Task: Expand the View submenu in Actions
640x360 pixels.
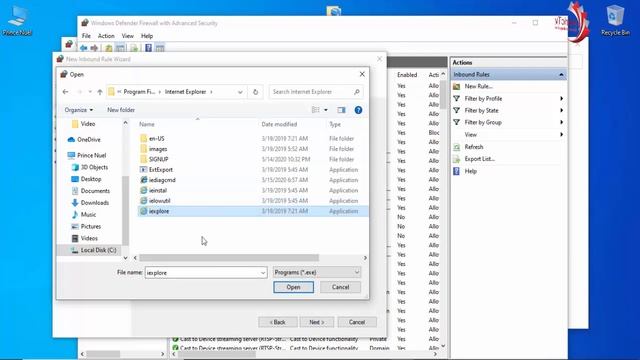Action: click(x=562, y=134)
